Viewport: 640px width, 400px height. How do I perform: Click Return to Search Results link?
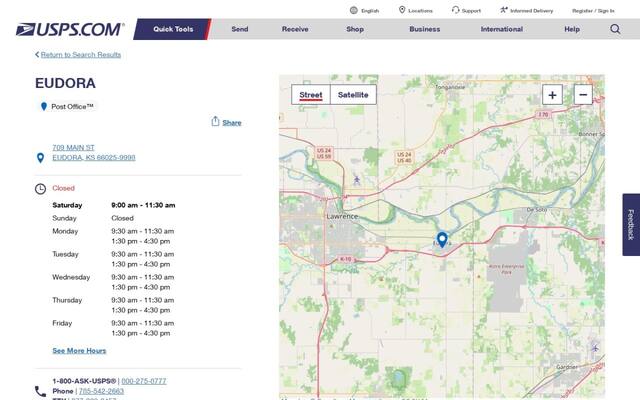(x=81, y=55)
